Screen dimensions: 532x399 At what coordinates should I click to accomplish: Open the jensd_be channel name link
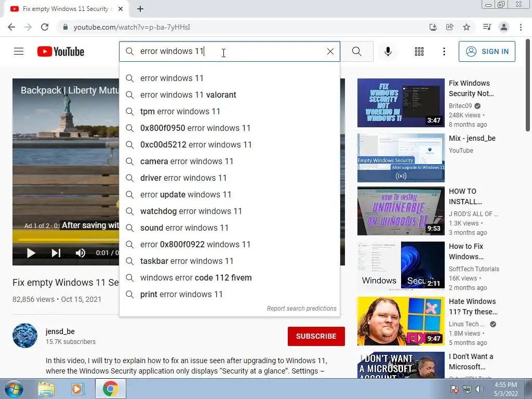tap(60, 331)
